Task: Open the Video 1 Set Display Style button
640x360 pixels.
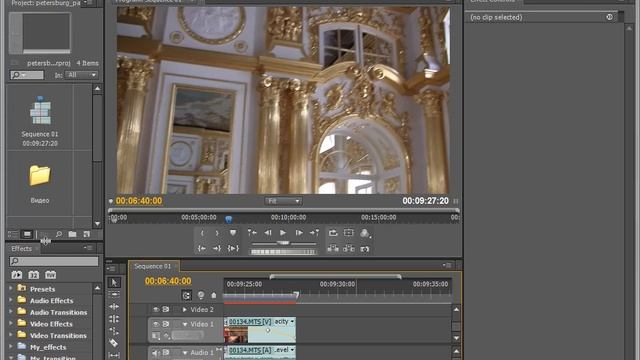Action: click(156, 336)
